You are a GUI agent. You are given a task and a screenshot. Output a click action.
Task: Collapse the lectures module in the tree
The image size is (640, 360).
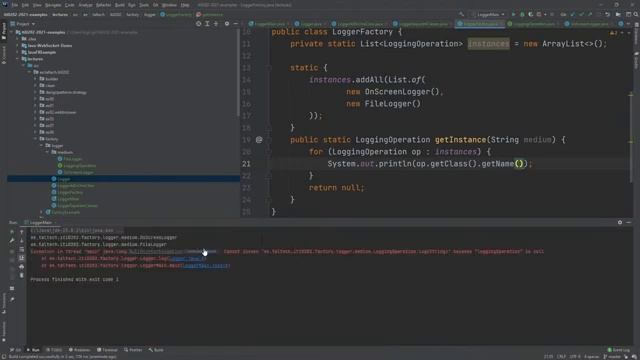tap(17, 59)
